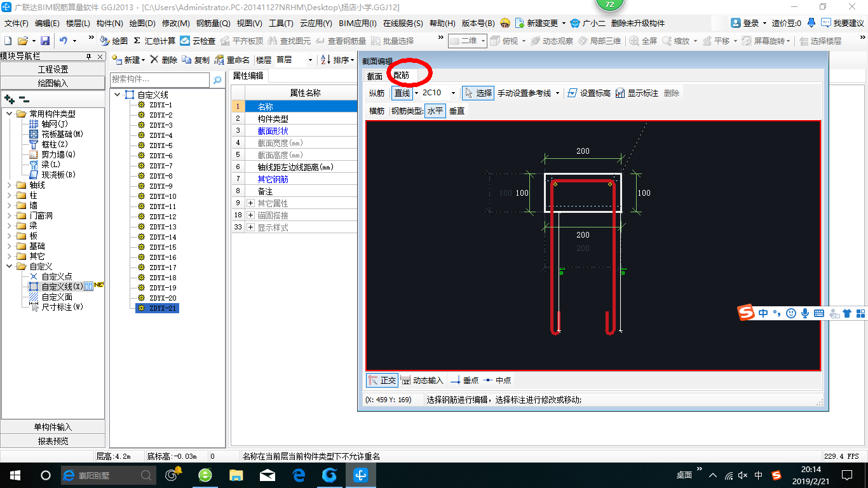Open the 钢筋量(Q) menu
868x488 pixels.
point(213,23)
